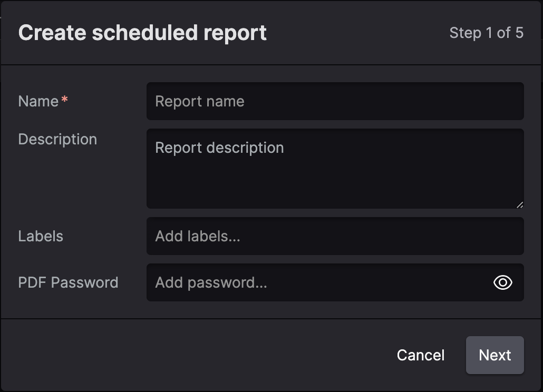The height and width of the screenshot is (392, 543).
Task: Click the PDF Password label
Action: pyautogui.click(x=68, y=282)
